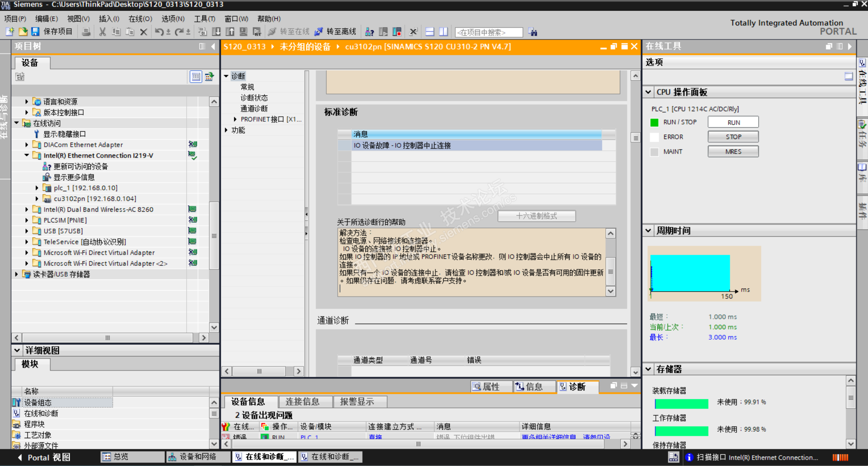
Task: Open the 选项(N) menu
Action: [173, 19]
